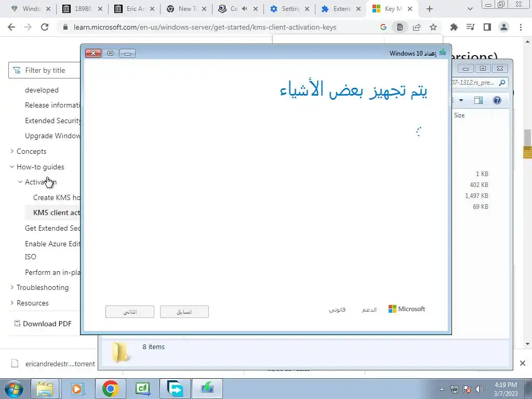Open the page search lens icon

400,27
